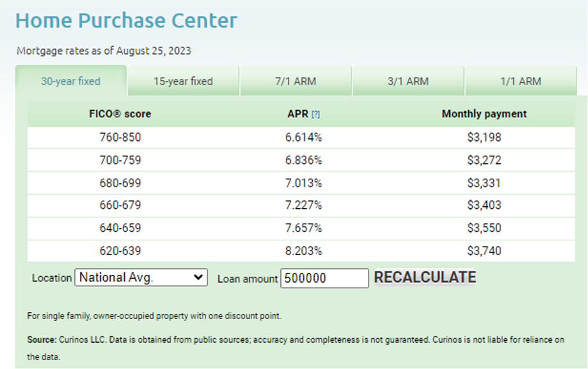
Task: Click the $3,550 monthly payment value
Action: [x=484, y=229]
